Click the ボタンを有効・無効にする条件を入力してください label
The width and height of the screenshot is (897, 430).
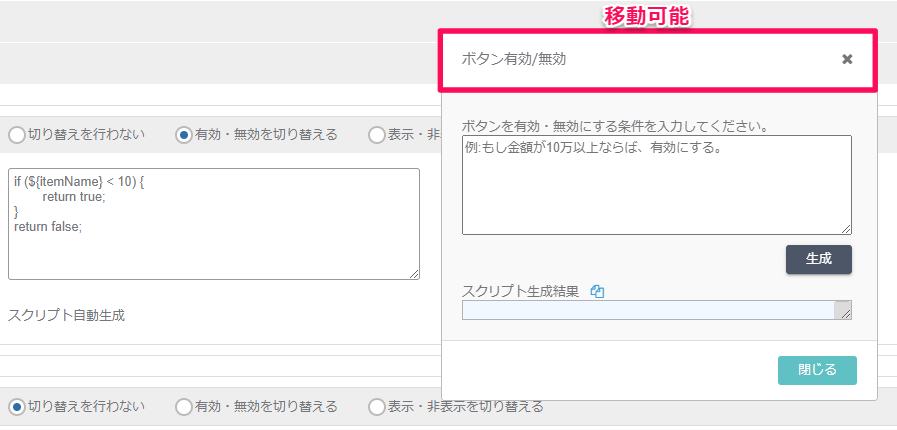[x=615, y=126]
